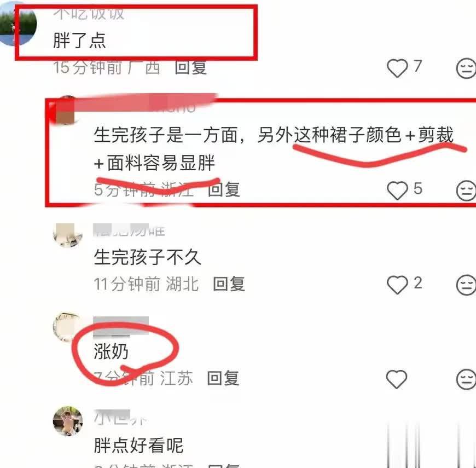Image resolution: width=476 pixels, height=468 pixels.
Task: Reply to the 江苏 comment 涨奶
Action: tap(223, 378)
